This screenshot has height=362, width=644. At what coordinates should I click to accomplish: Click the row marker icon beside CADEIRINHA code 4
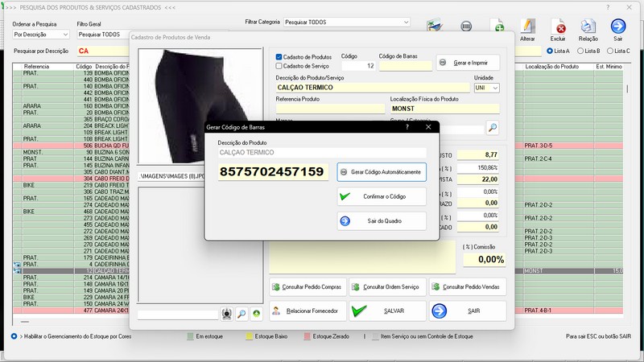tap(17, 265)
